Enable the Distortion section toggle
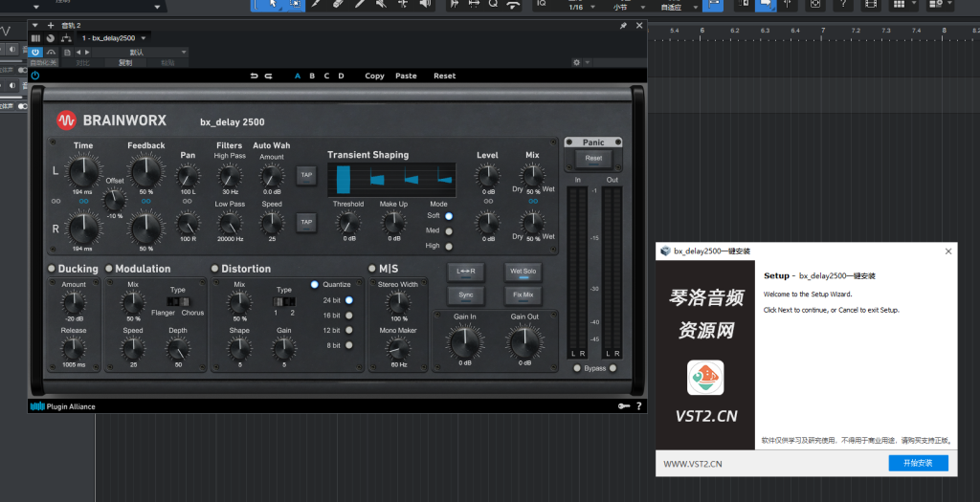980x502 pixels. tap(215, 269)
